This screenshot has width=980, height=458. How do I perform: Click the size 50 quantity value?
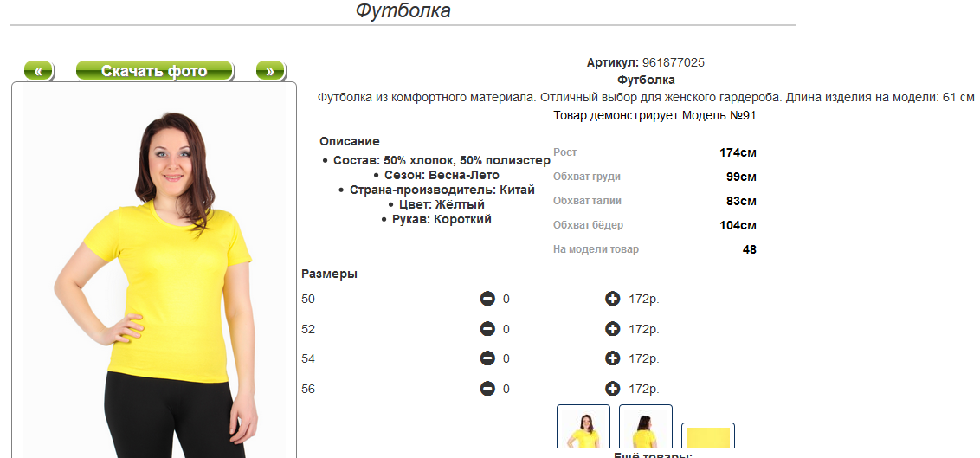(x=506, y=299)
